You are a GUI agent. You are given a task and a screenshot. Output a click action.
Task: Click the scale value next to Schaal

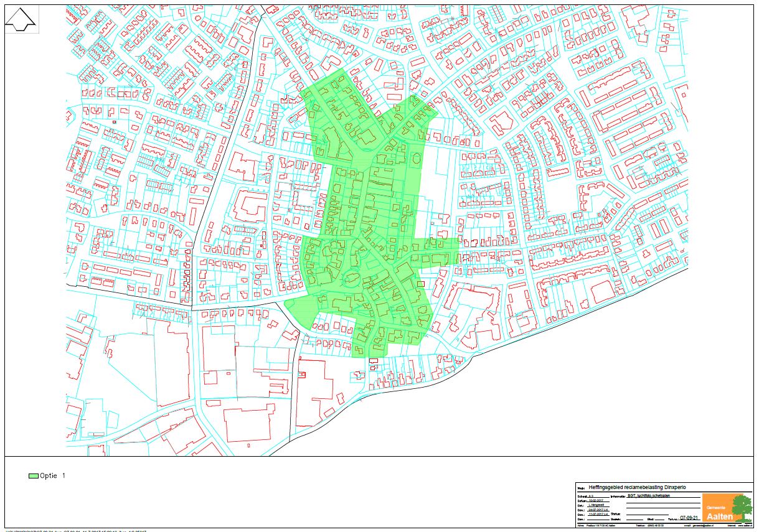[592, 496]
